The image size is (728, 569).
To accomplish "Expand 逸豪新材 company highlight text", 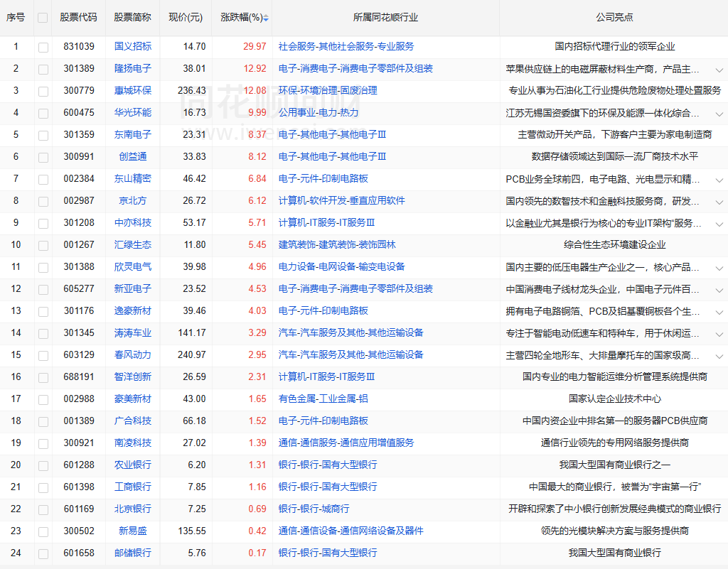I will 719,312.
